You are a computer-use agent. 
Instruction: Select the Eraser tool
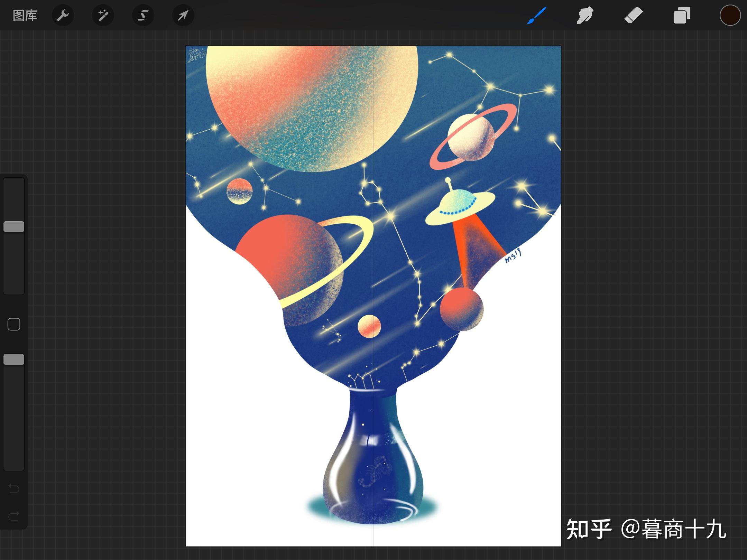[x=633, y=16]
